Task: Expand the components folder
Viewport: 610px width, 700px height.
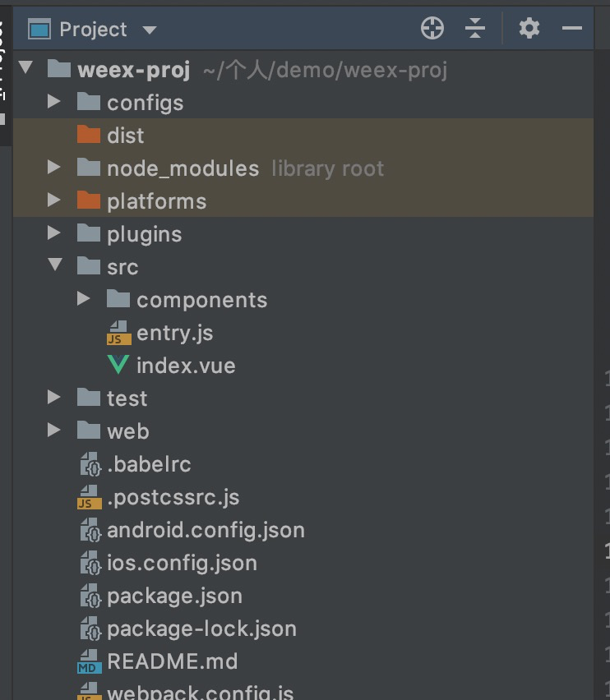Action: pos(83,299)
